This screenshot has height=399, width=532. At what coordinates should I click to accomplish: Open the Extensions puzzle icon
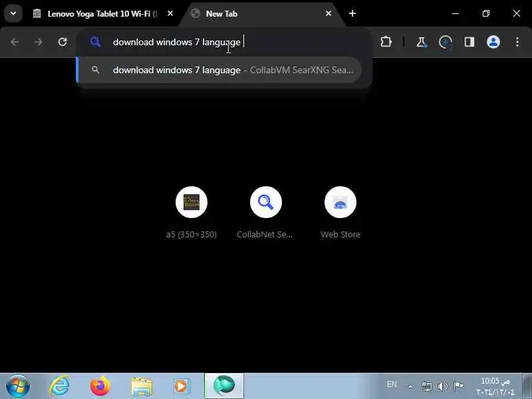386,42
